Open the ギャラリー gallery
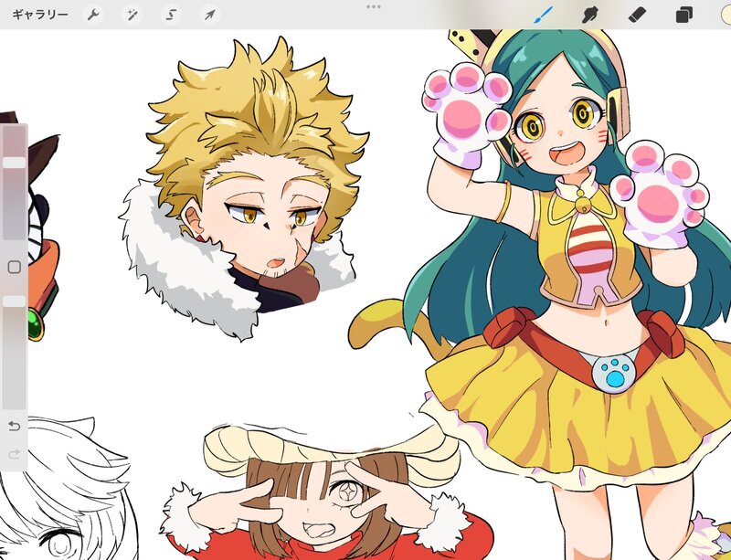731x560 pixels. pos(40,15)
